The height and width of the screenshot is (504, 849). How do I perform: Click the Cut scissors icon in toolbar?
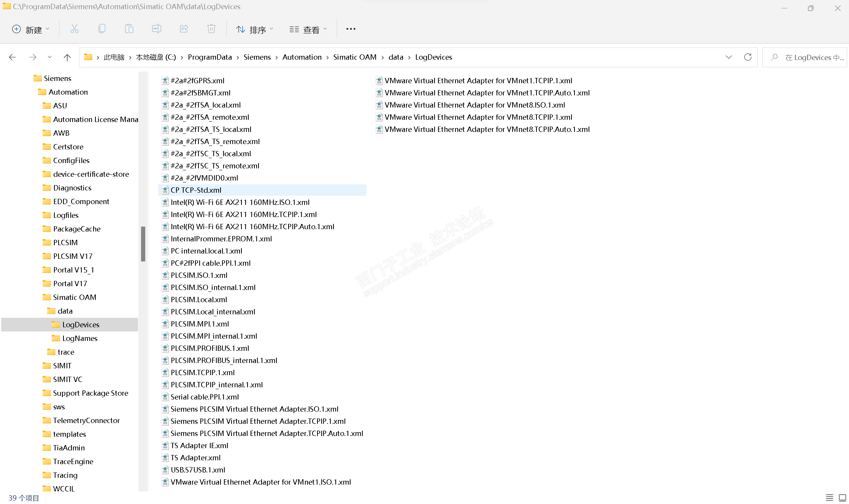pos(74,29)
